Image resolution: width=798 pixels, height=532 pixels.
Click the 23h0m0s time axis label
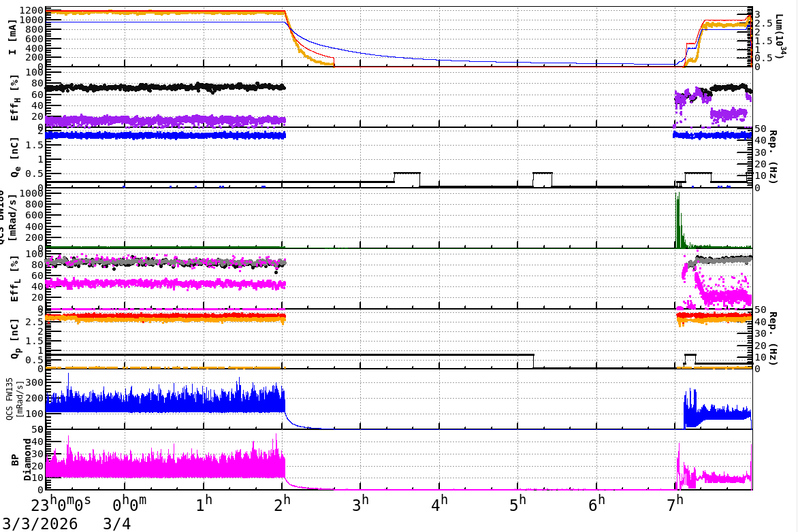tap(61, 505)
